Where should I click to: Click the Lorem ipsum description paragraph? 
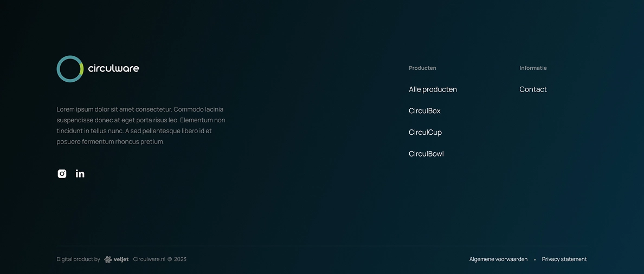point(141,126)
